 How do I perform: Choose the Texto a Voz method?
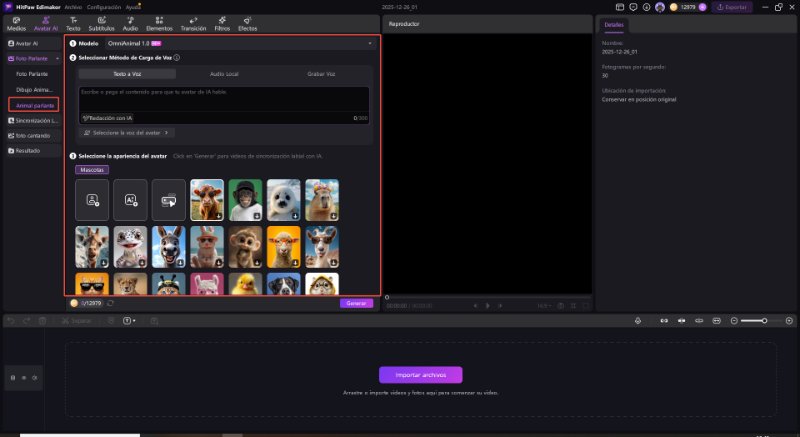127,74
